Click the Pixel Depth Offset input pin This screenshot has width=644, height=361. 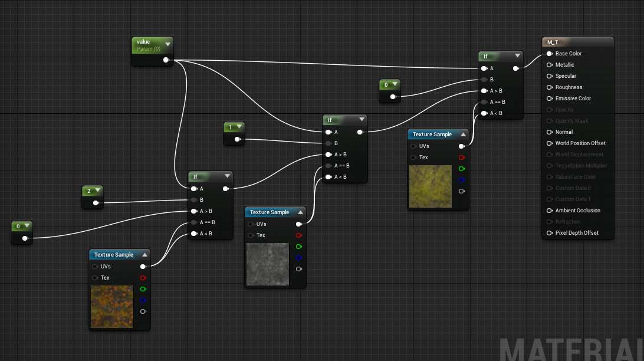tap(550, 233)
